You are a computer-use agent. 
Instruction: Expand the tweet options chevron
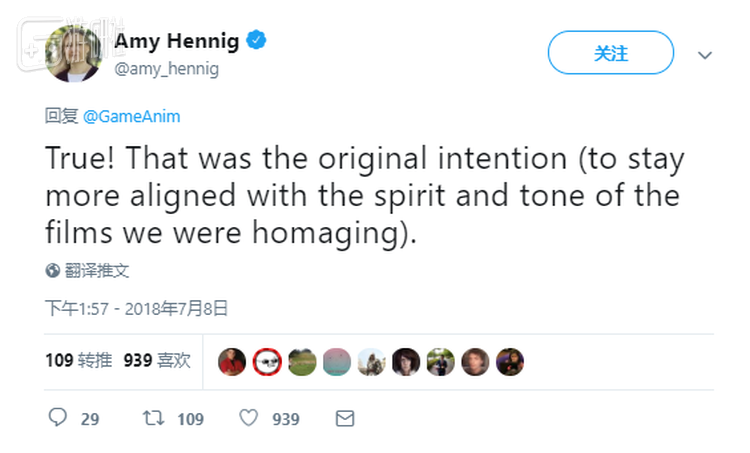(x=704, y=54)
